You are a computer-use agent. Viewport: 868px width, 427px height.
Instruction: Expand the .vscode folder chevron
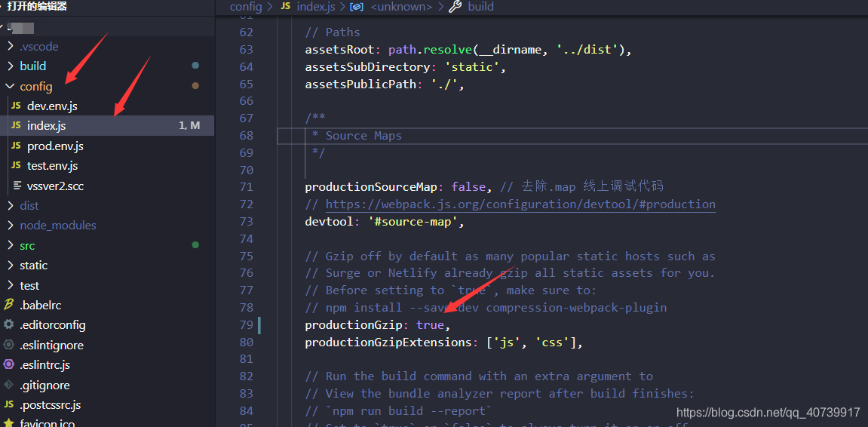click(x=10, y=47)
